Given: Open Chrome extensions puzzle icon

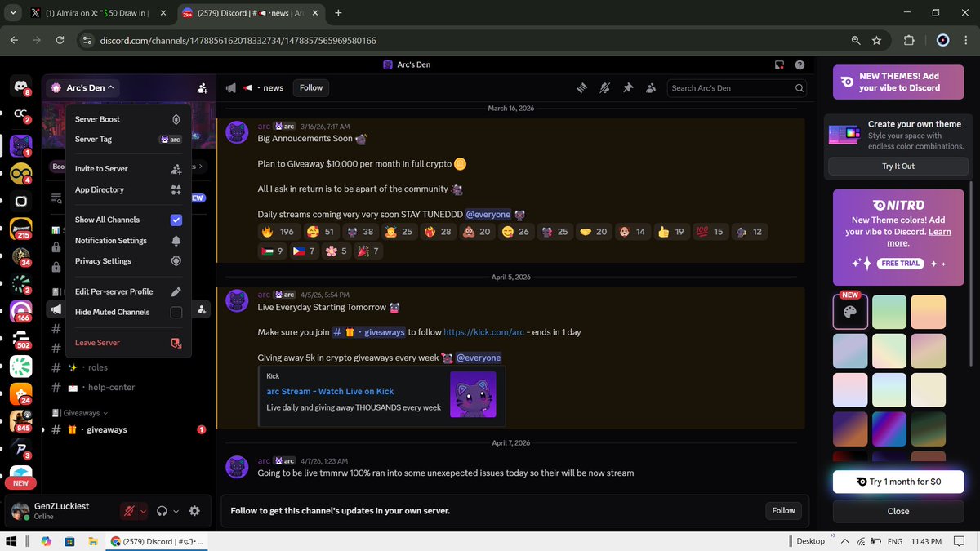Looking at the screenshot, I should pos(909,40).
